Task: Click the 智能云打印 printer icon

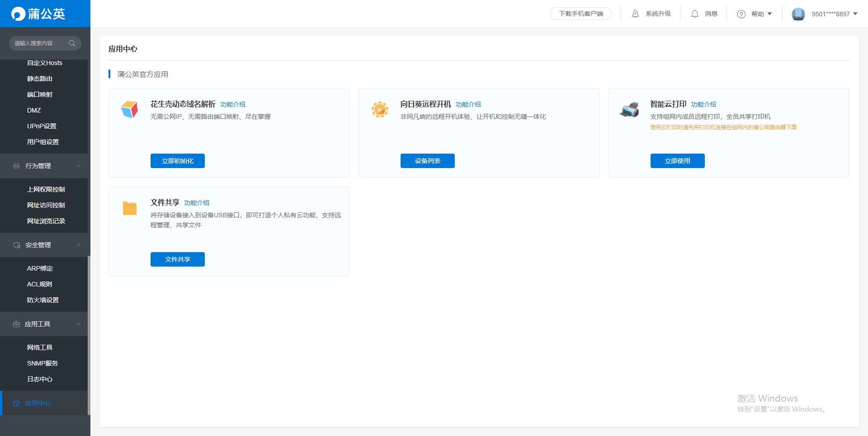Action: pyautogui.click(x=629, y=109)
